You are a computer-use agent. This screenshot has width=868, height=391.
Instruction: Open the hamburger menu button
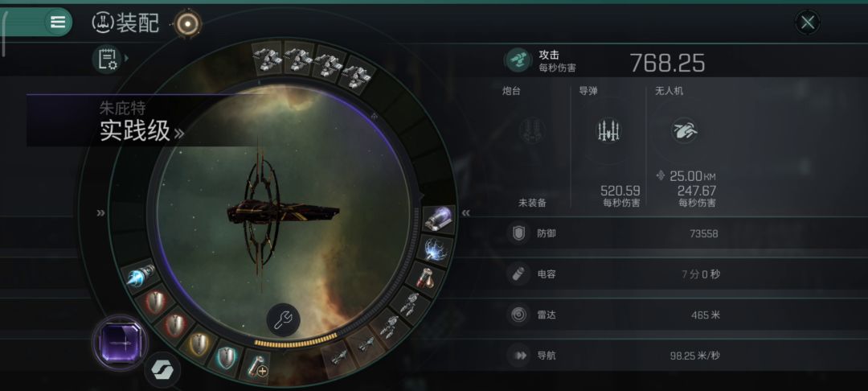[58, 23]
